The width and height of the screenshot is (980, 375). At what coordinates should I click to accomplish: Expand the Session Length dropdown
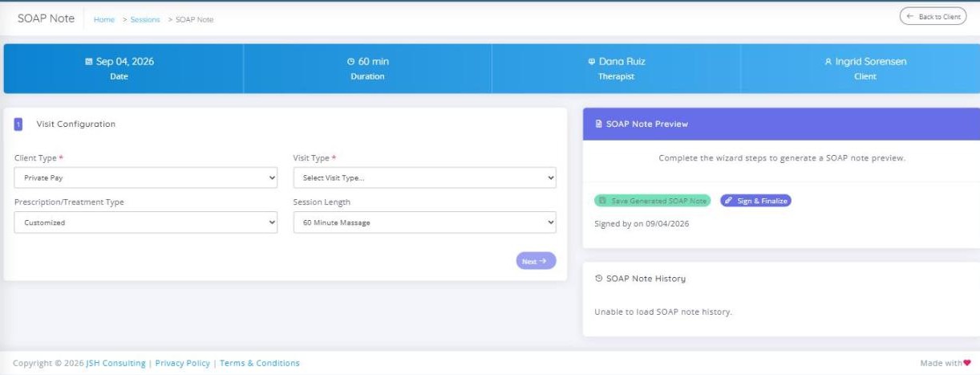[x=424, y=222]
